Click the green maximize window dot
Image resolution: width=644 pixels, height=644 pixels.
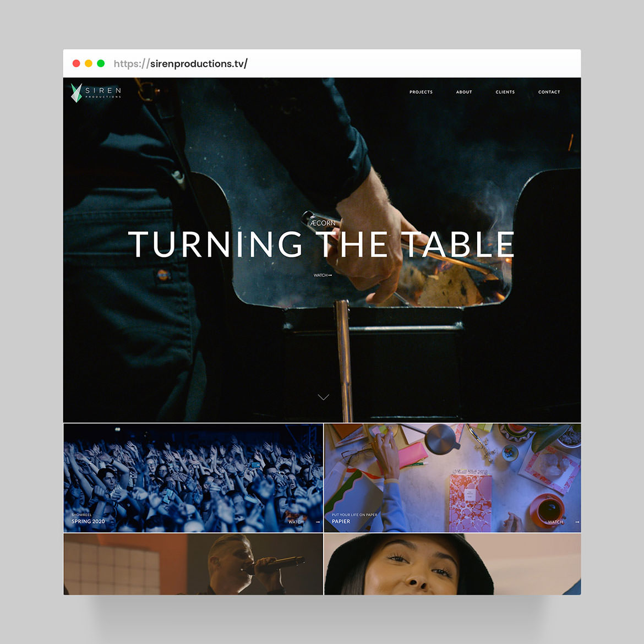coord(101,63)
